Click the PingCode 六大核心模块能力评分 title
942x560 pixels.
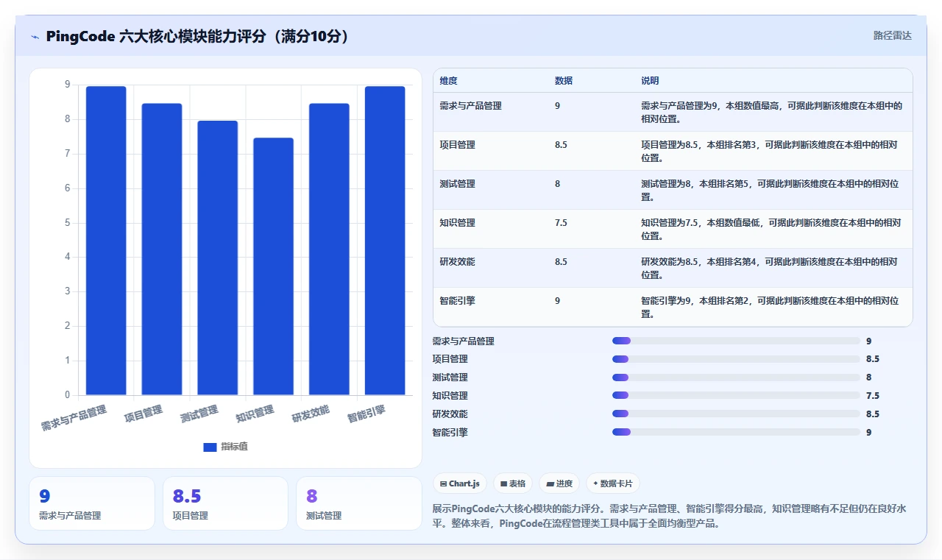click(x=197, y=36)
